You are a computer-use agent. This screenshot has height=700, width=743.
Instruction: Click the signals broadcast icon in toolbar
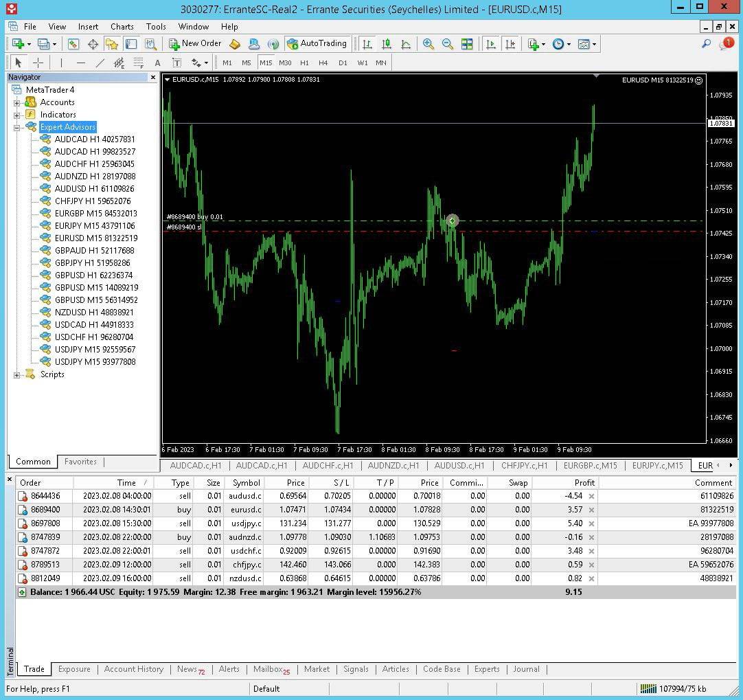273,44
